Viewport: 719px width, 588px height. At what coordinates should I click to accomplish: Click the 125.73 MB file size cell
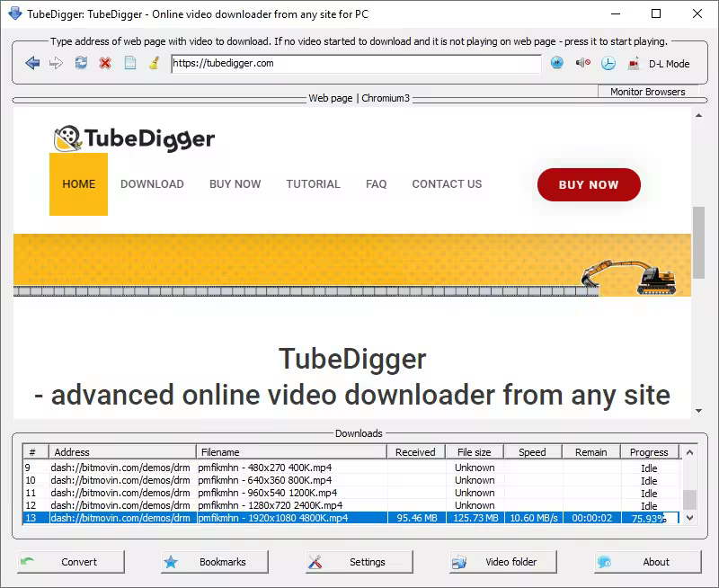475,518
